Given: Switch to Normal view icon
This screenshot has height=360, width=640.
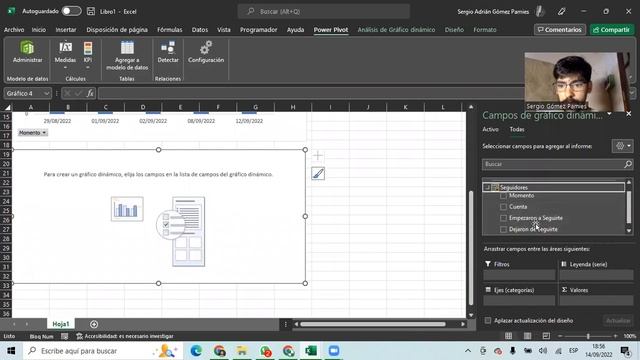Looking at the screenshot, I should coord(508,336).
